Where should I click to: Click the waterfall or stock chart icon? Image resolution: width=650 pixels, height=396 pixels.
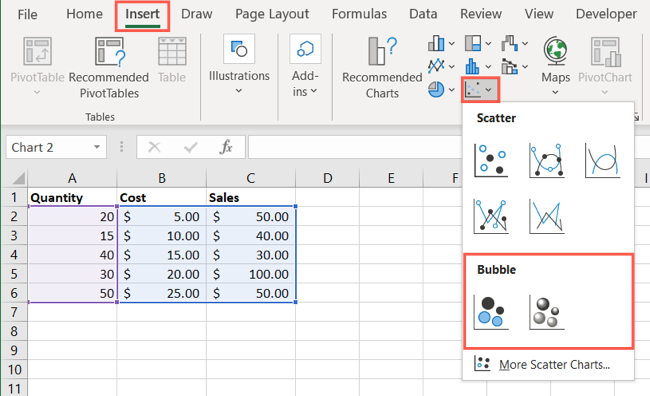click(x=509, y=43)
